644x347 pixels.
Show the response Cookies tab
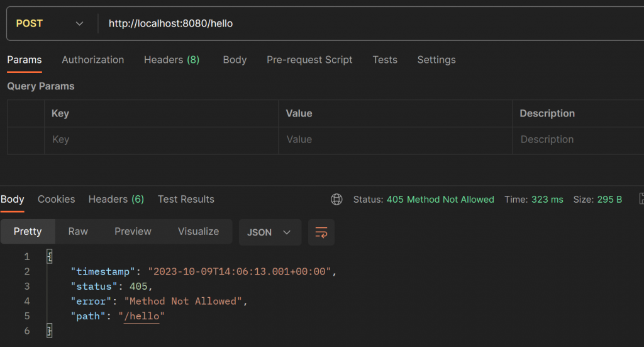[56, 199]
